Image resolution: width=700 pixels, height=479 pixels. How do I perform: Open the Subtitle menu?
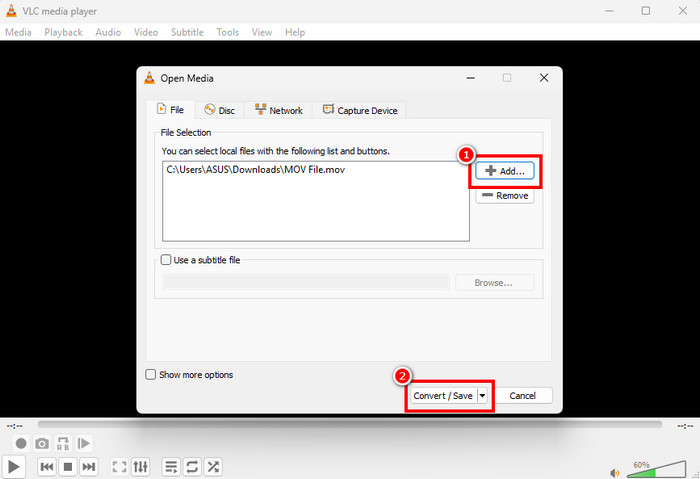click(187, 32)
